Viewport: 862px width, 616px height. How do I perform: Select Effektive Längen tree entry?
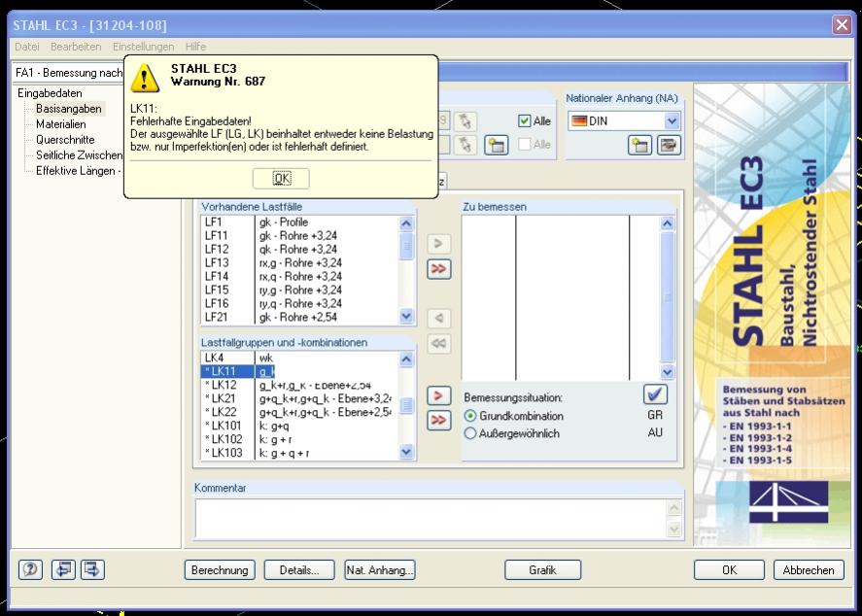78,170
